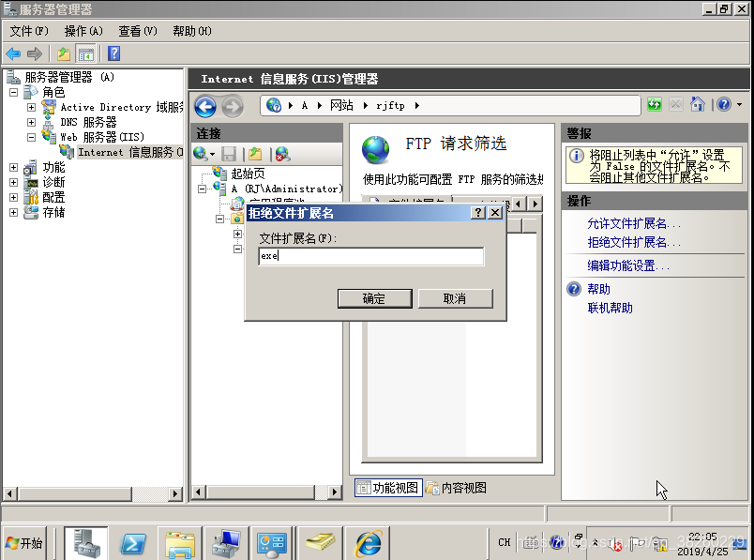Open the IIS help question mark icon
This screenshot has width=754, height=560.
click(724, 104)
